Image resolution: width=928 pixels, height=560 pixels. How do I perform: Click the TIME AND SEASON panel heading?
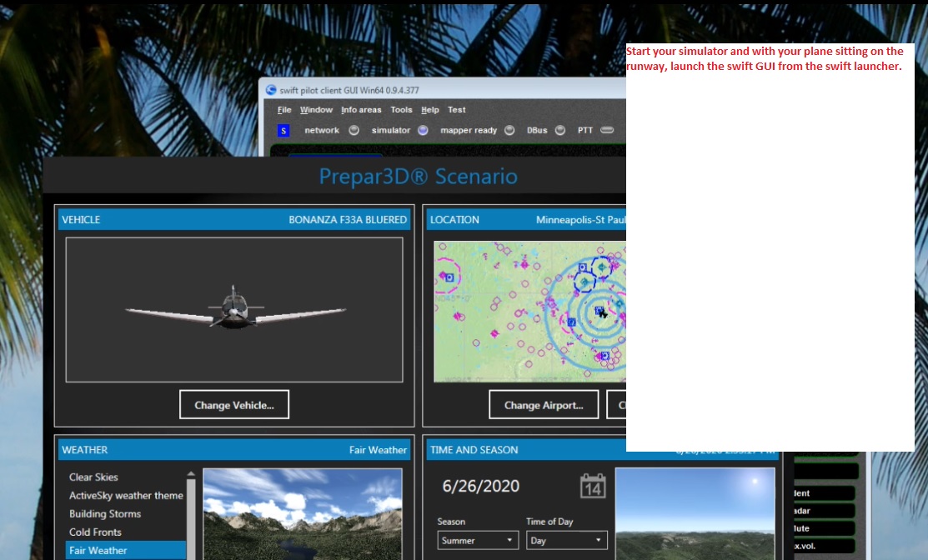point(474,450)
